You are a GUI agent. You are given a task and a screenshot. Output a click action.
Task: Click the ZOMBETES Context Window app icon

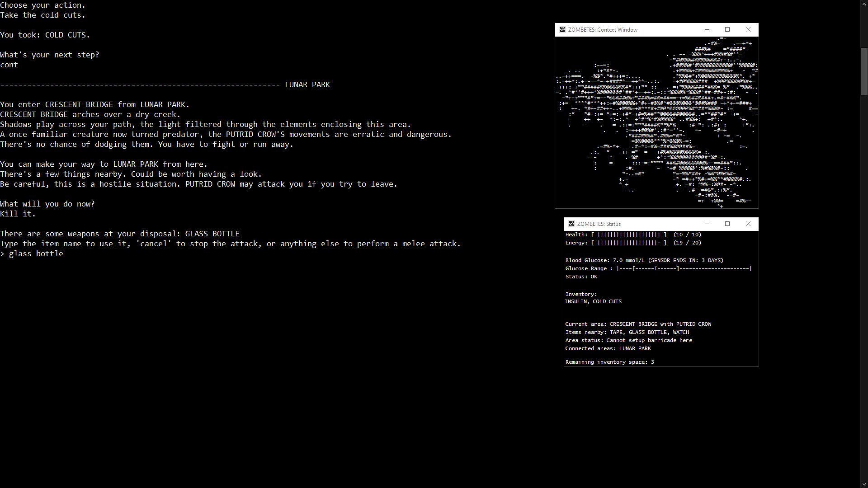tap(562, 30)
